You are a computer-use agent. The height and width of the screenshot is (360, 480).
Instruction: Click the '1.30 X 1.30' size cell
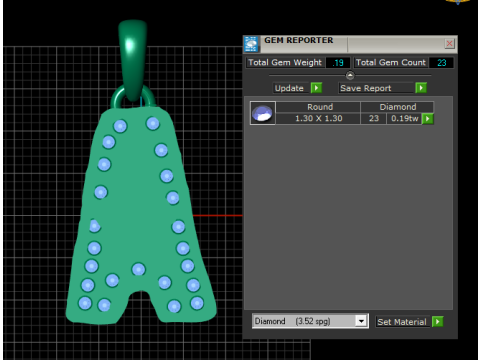(x=318, y=118)
